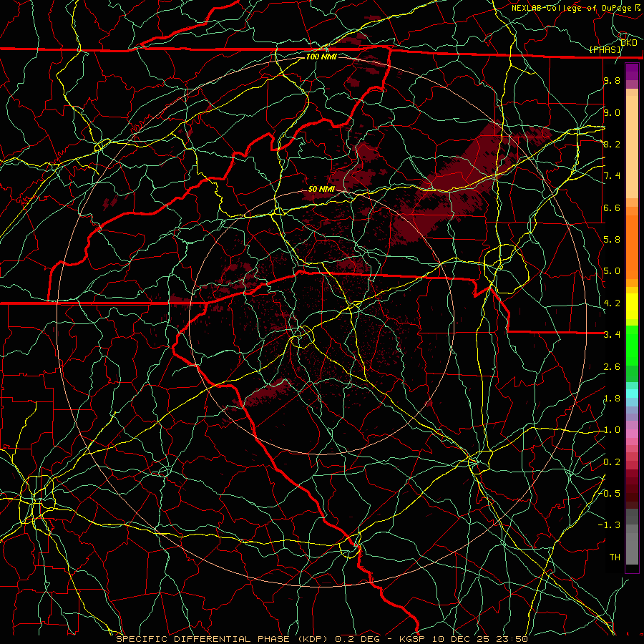This screenshot has height=644, width=644.
Task: Click the 3.4 scale value
Action: (612, 335)
